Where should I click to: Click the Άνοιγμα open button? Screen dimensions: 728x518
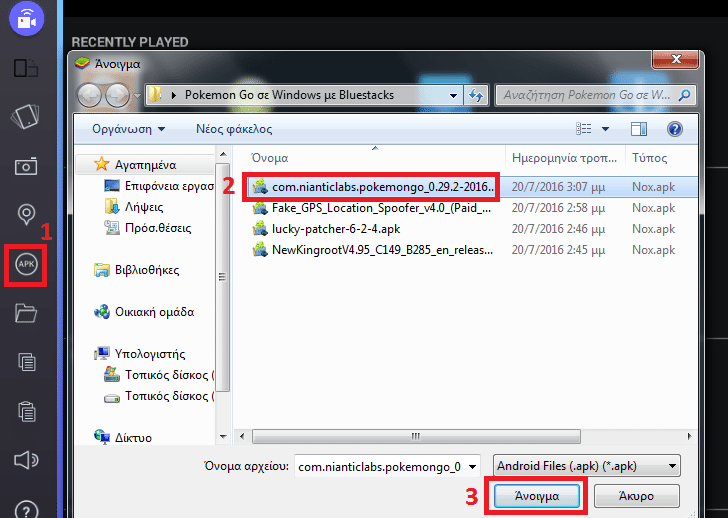[537, 496]
